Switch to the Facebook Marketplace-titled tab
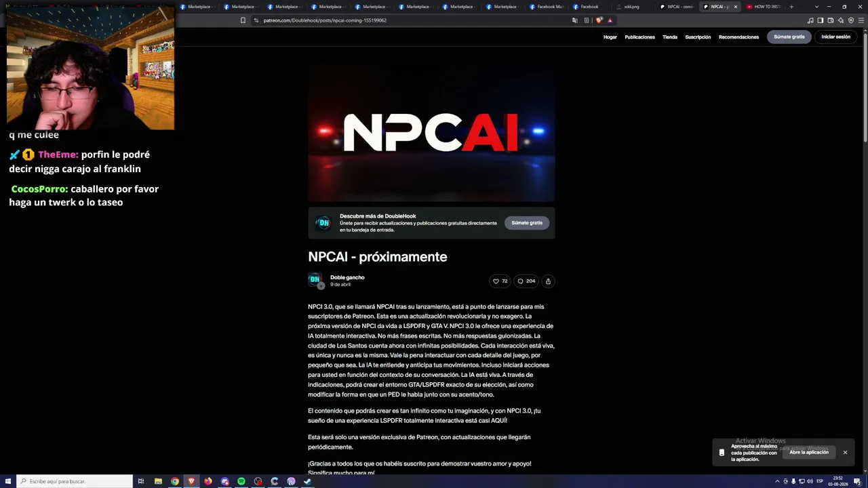 click(547, 7)
